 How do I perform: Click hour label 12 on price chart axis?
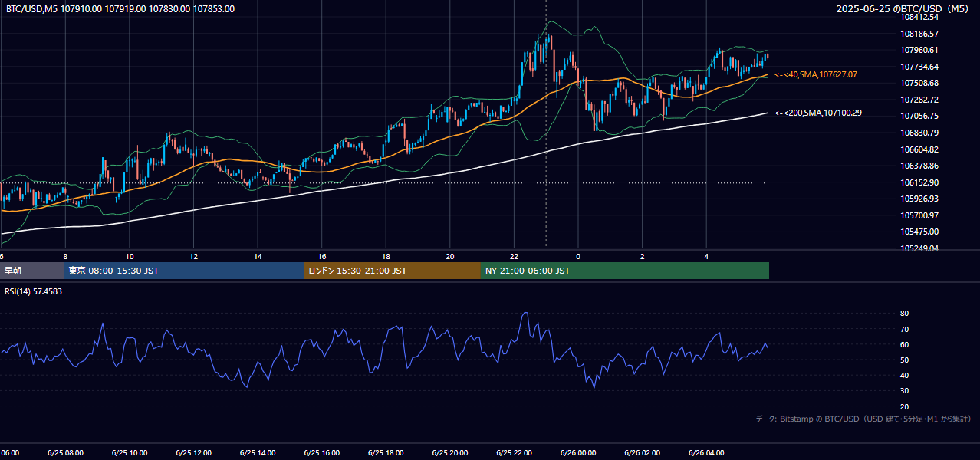pyautogui.click(x=194, y=257)
